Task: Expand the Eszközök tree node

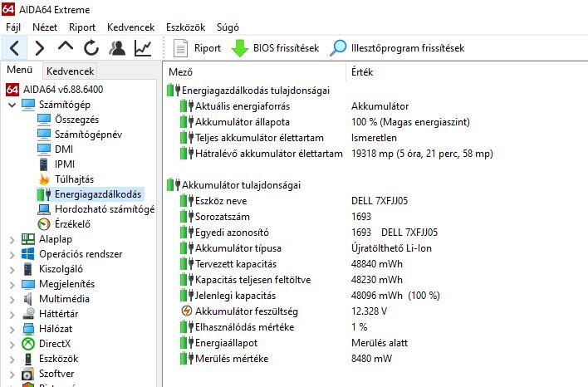Action: tap(12, 360)
